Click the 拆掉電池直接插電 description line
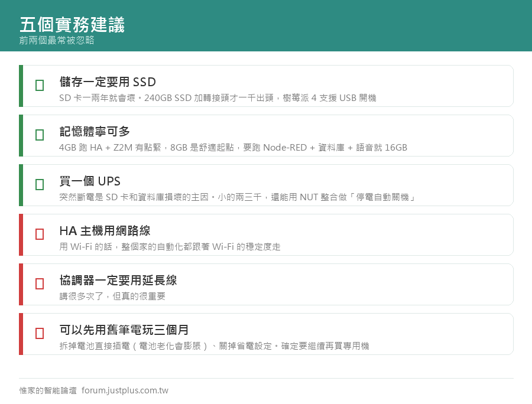The image size is (532, 404). click(x=214, y=346)
